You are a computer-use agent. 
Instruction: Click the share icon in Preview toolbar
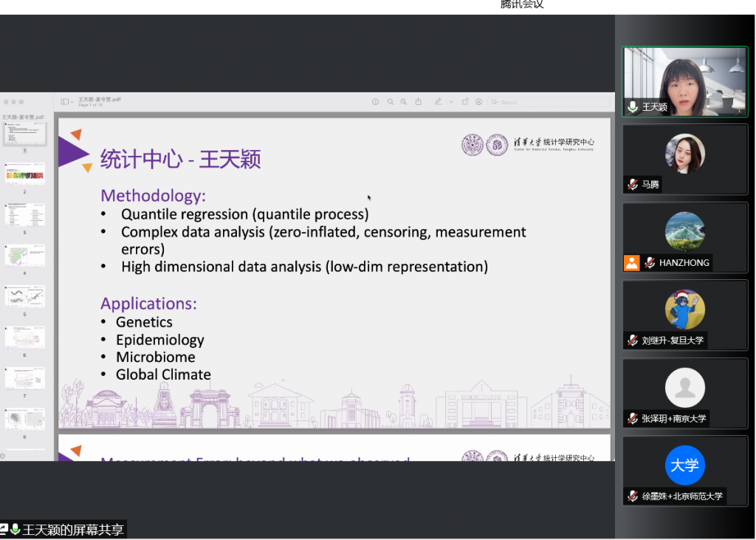pos(419,102)
